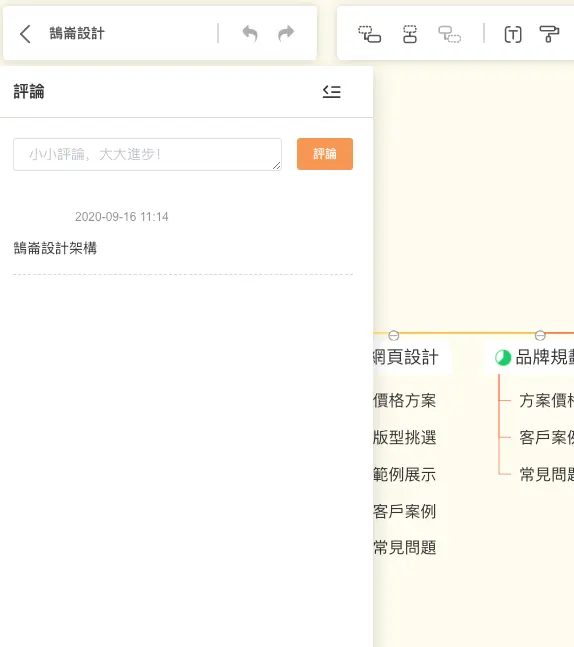
Task: Click the 小小評論 comment input field
Action: point(147,154)
